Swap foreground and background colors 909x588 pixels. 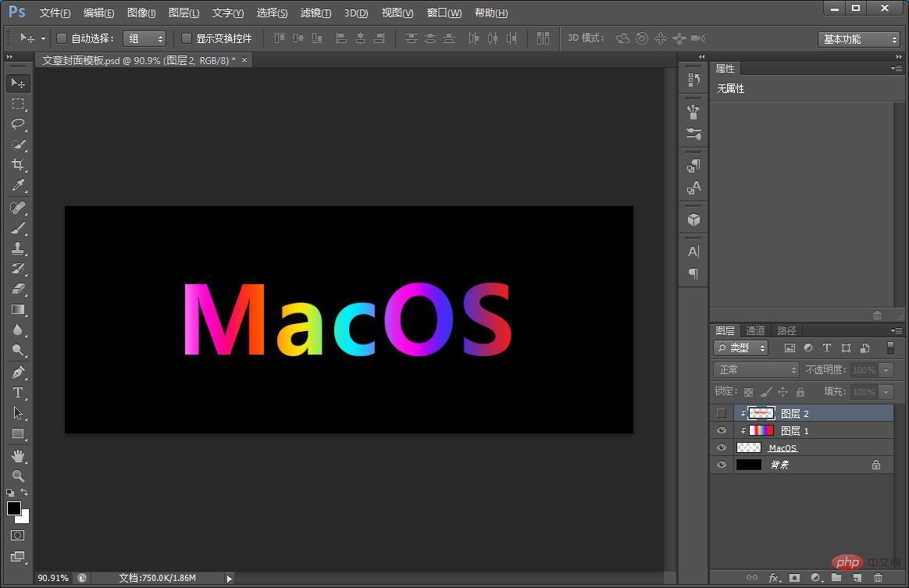click(x=24, y=492)
